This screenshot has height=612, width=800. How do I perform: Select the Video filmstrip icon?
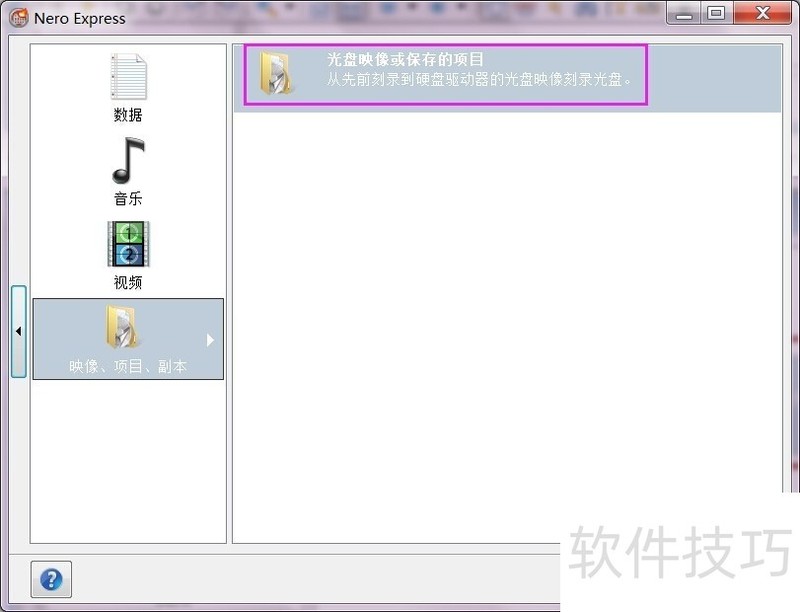click(x=128, y=245)
